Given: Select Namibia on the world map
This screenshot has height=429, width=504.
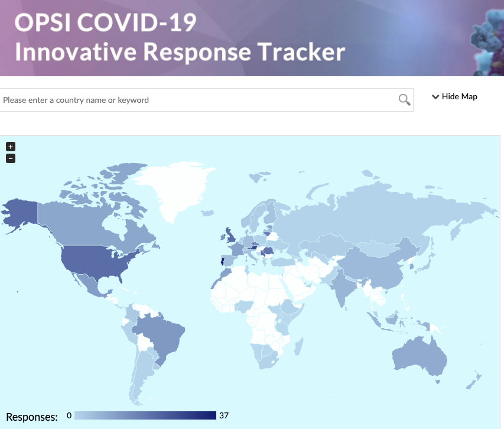Looking at the screenshot, I should (257, 352).
